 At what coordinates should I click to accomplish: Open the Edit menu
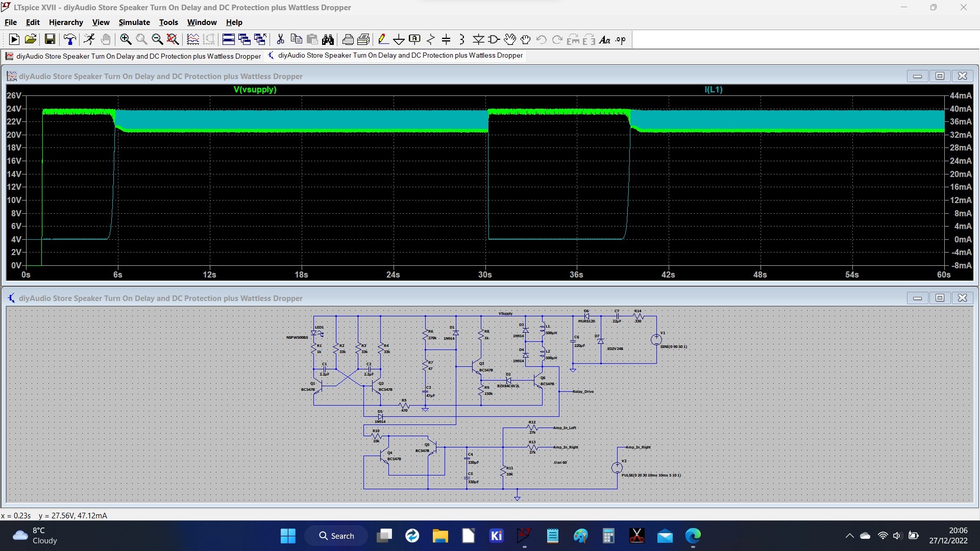point(33,22)
